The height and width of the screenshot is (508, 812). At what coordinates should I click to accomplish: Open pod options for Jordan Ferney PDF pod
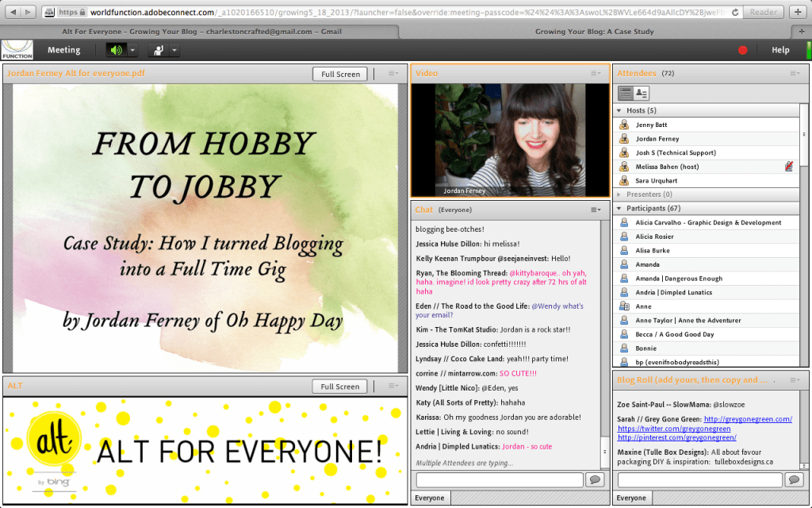click(393, 74)
